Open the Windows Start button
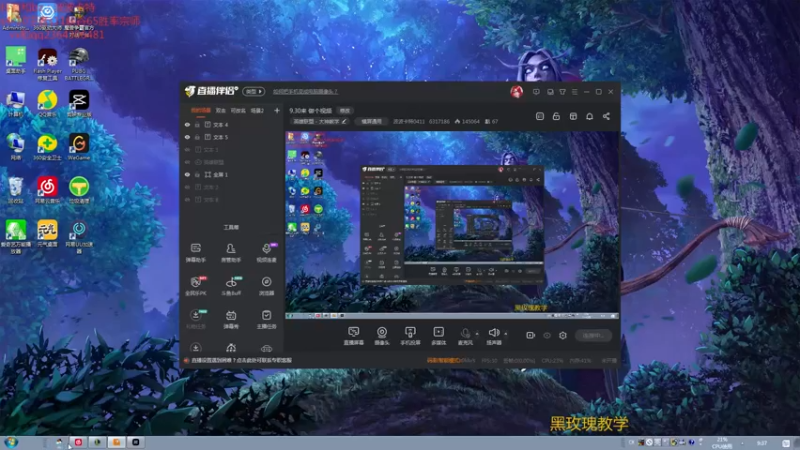The width and height of the screenshot is (800, 450). pos(11,442)
